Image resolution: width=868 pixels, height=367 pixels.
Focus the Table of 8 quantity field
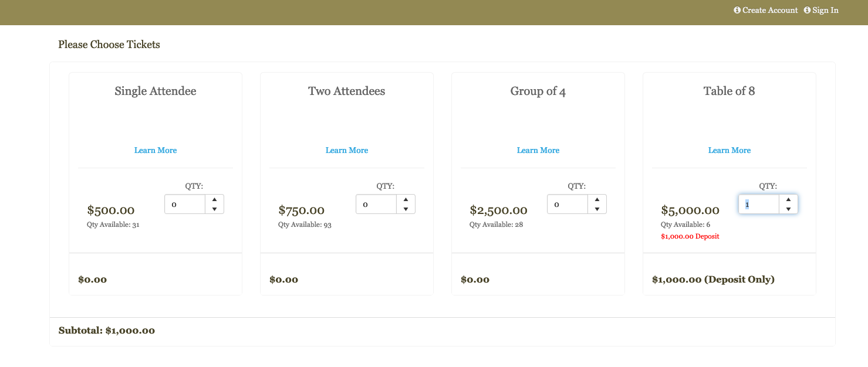(759, 204)
